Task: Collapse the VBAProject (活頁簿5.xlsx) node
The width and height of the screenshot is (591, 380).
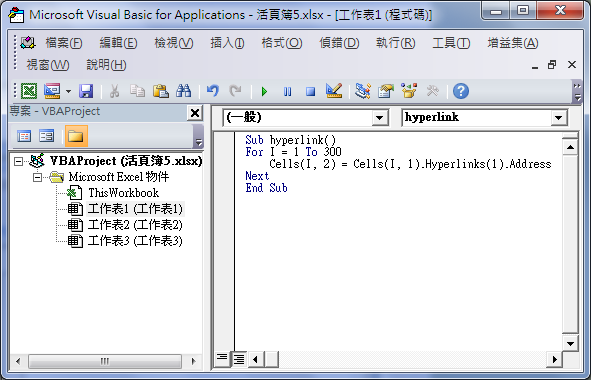Action: coord(18,161)
